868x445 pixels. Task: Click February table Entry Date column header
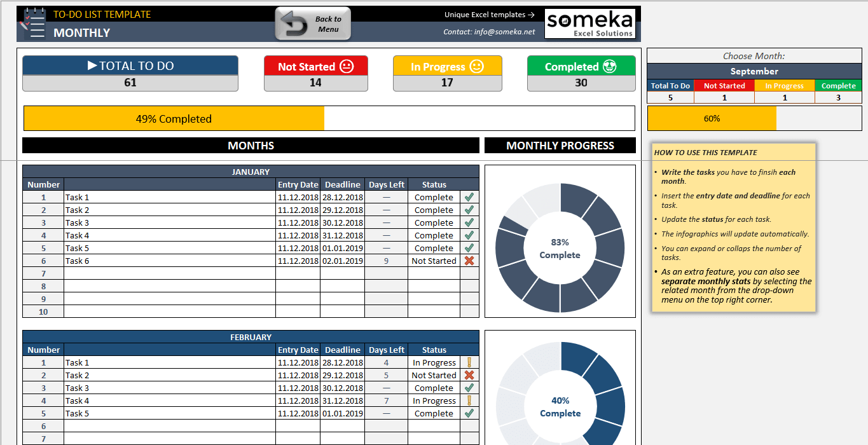tap(298, 350)
